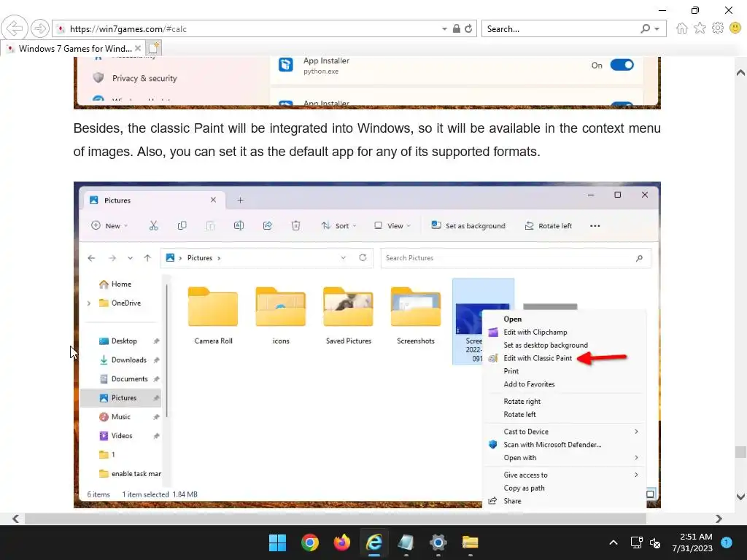Refresh the page from the address bar
The image size is (747, 560).
coord(468,28)
